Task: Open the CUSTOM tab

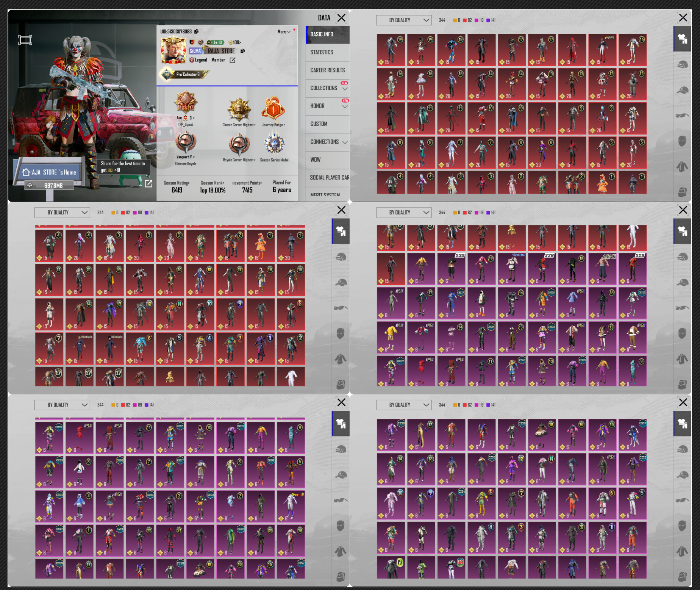Action: click(x=328, y=124)
